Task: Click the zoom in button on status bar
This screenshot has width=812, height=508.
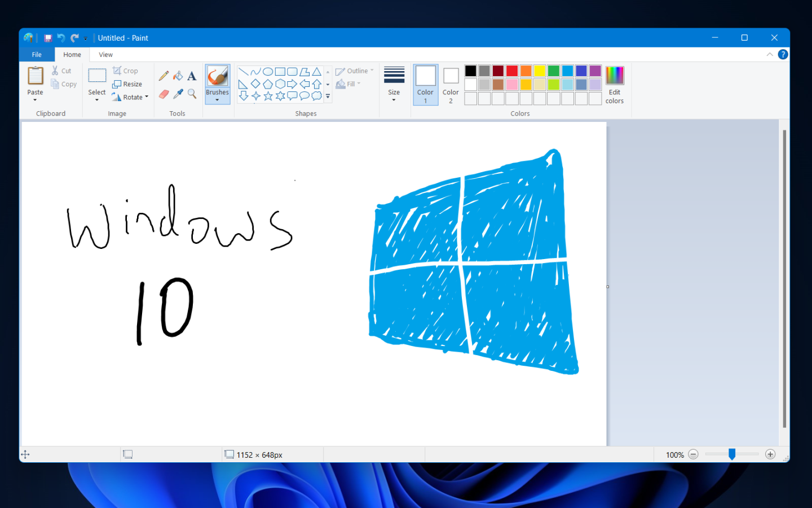Action: [770, 454]
